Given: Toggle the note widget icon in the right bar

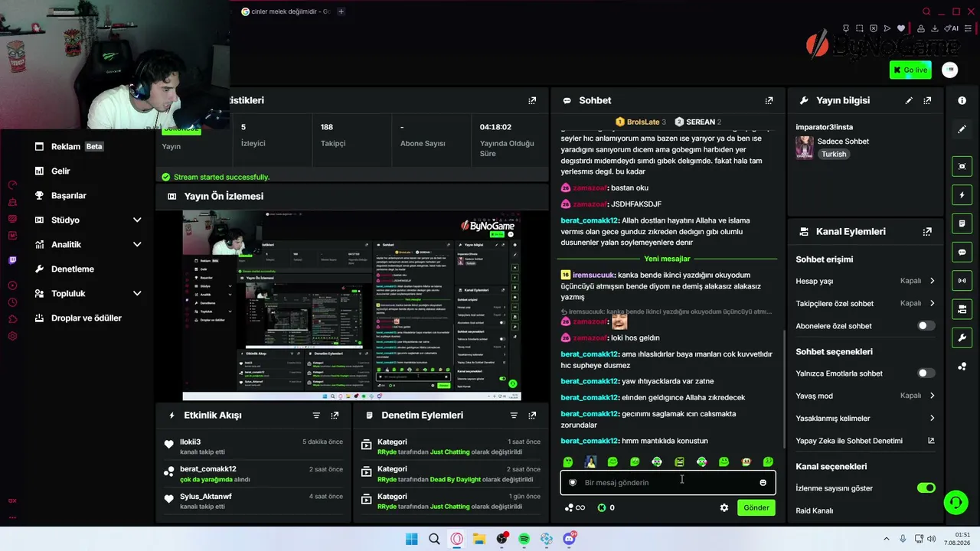Looking at the screenshot, I should 962,223.
